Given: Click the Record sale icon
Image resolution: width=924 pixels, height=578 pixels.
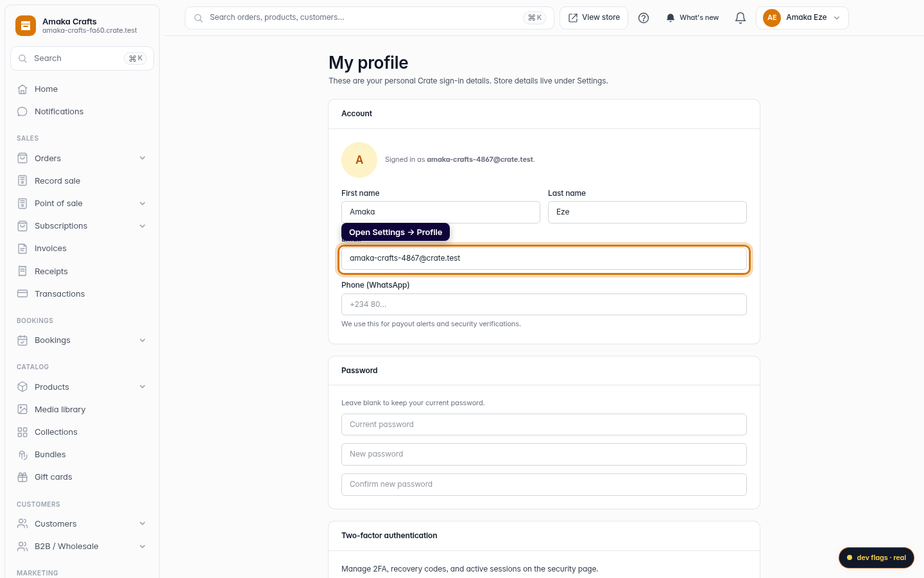Looking at the screenshot, I should [22, 181].
